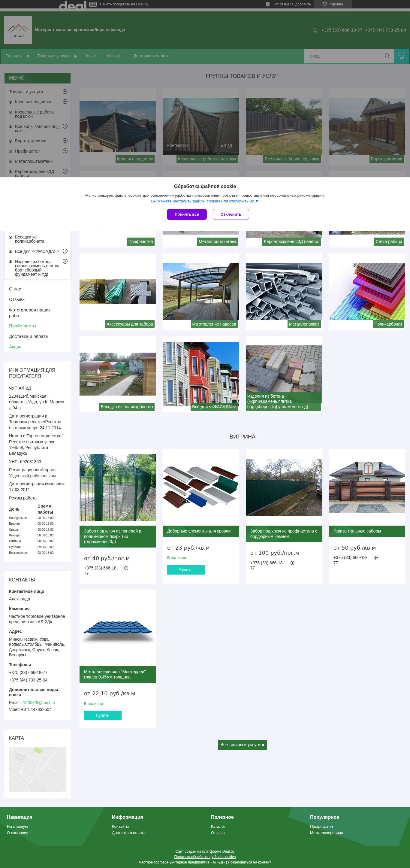Image resolution: width=410 pixels, height=868 pixels.
Task: Open the Металлопрокат category thumbnail
Action: [x=284, y=291]
